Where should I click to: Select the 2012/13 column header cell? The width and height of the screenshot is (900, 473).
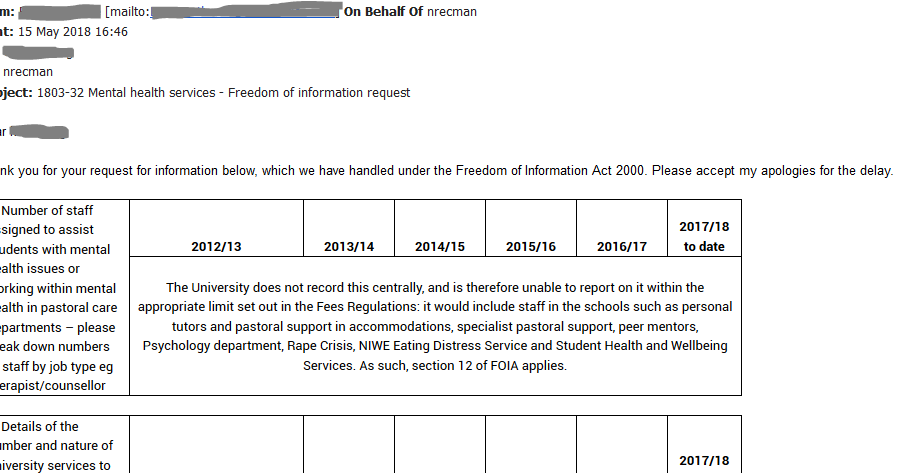216,246
